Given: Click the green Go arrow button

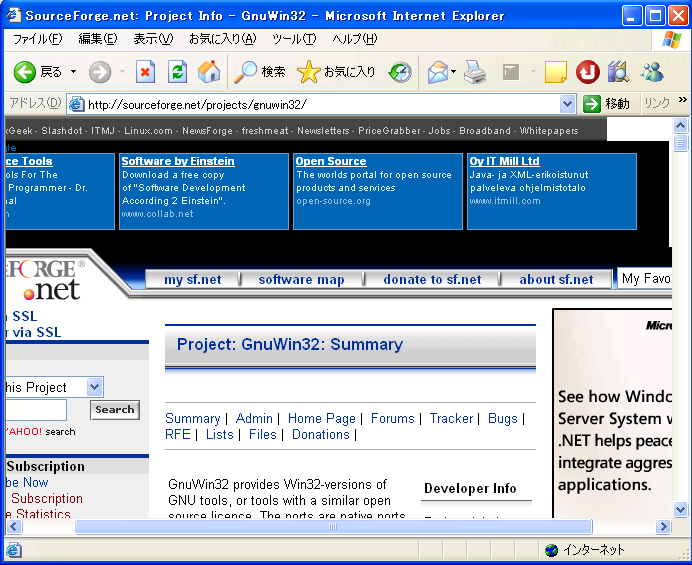Looking at the screenshot, I should coord(591,104).
